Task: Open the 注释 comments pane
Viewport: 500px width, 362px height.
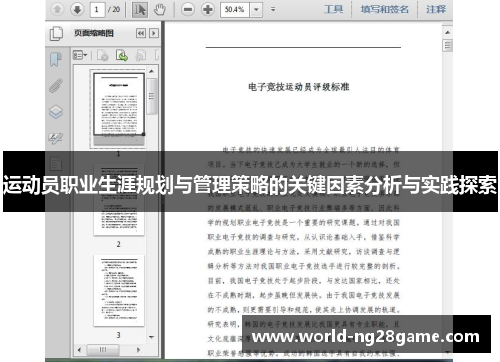Action: click(436, 9)
